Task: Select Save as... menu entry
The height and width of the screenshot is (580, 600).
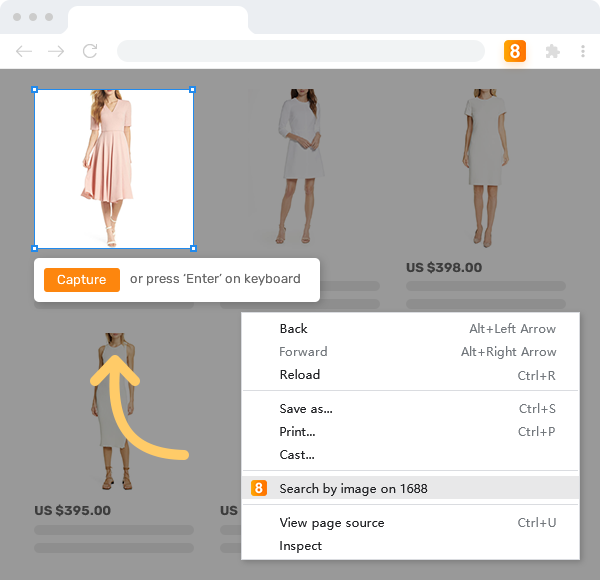Action: 305,409
